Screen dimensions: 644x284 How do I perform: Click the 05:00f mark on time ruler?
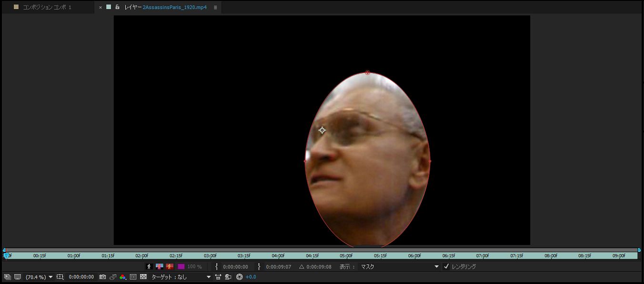point(346,255)
